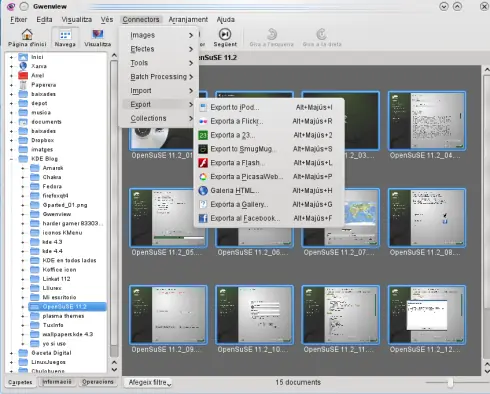The width and height of the screenshot is (490, 394).
Task: Go to the Següent image
Action: [x=225, y=38]
